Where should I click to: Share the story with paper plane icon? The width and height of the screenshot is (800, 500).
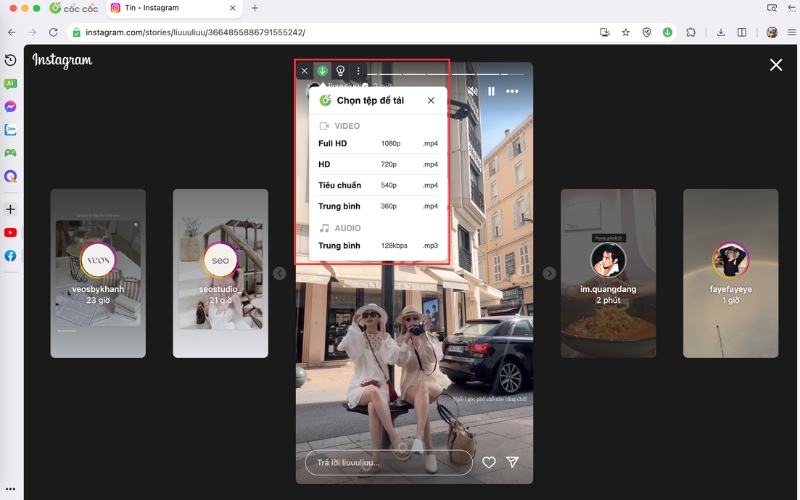[x=512, y=462]
